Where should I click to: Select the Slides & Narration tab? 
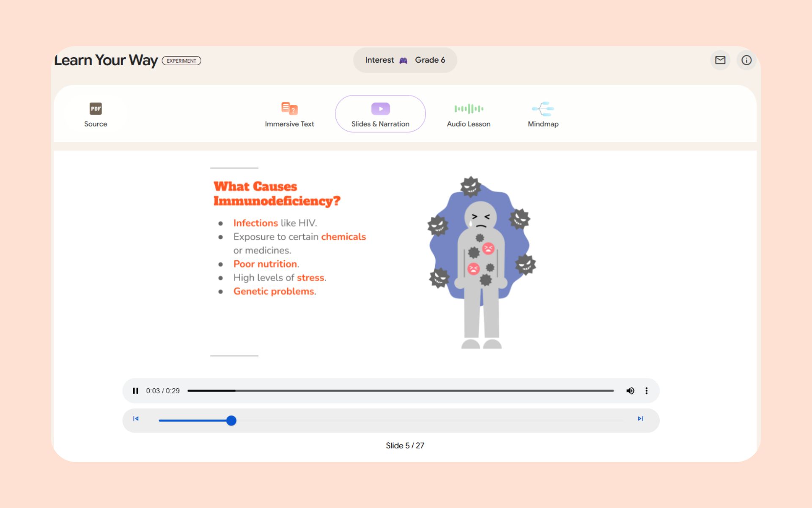[380, 114]
